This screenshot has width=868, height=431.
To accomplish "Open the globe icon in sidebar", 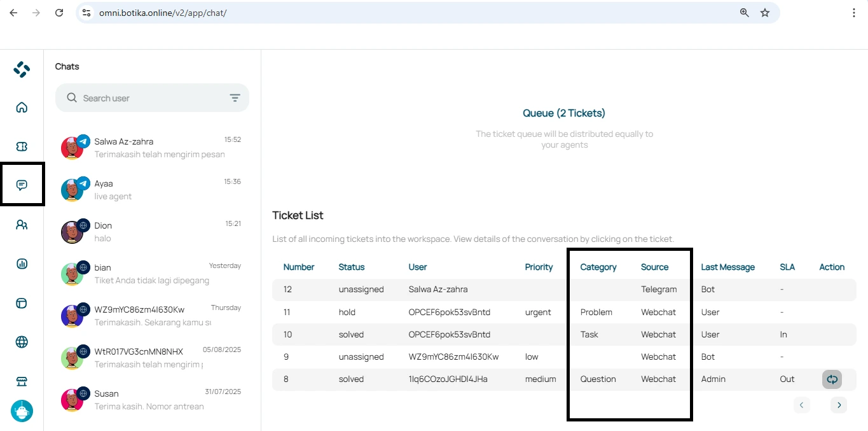I will point(22,342).
